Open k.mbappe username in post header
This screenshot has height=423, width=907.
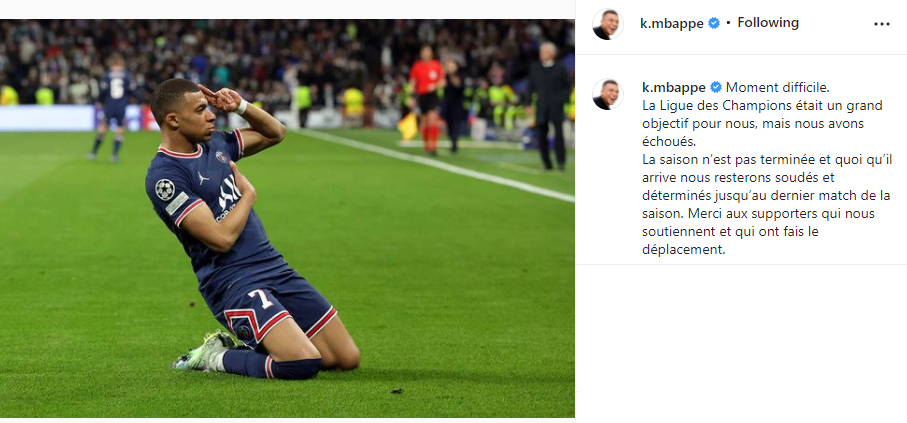(x=671, y=23)
